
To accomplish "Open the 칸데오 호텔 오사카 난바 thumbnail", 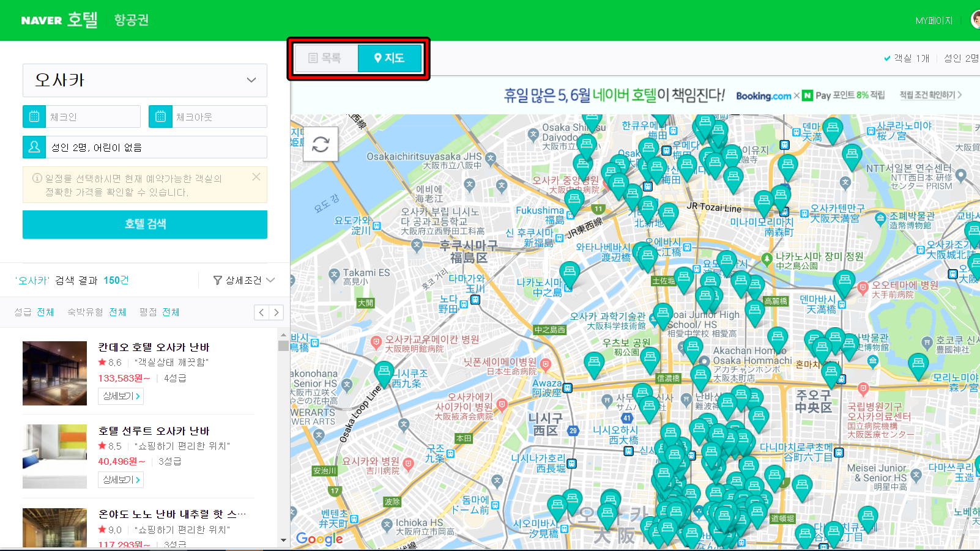I will pos(55,373).
